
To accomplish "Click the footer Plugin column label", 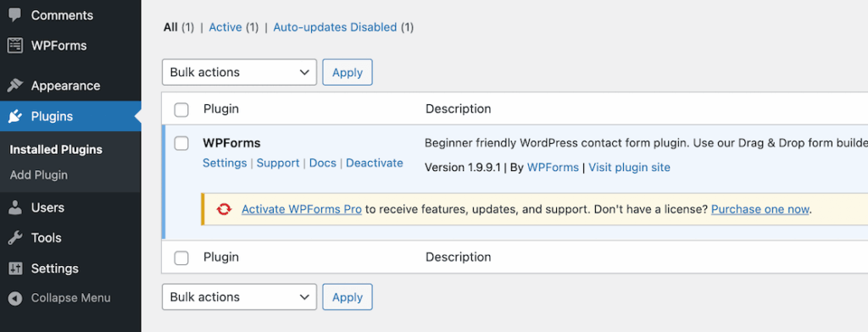I will pos(221,257).
